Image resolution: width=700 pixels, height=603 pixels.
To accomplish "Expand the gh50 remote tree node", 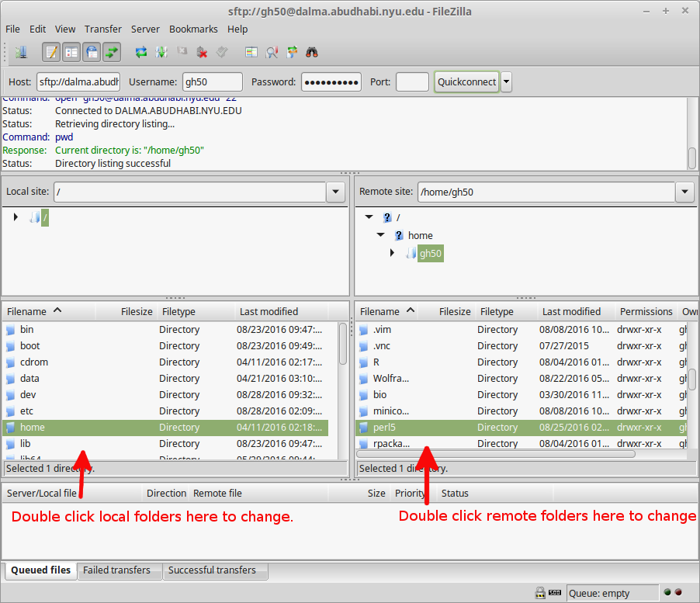I will (x=392, y=253).
